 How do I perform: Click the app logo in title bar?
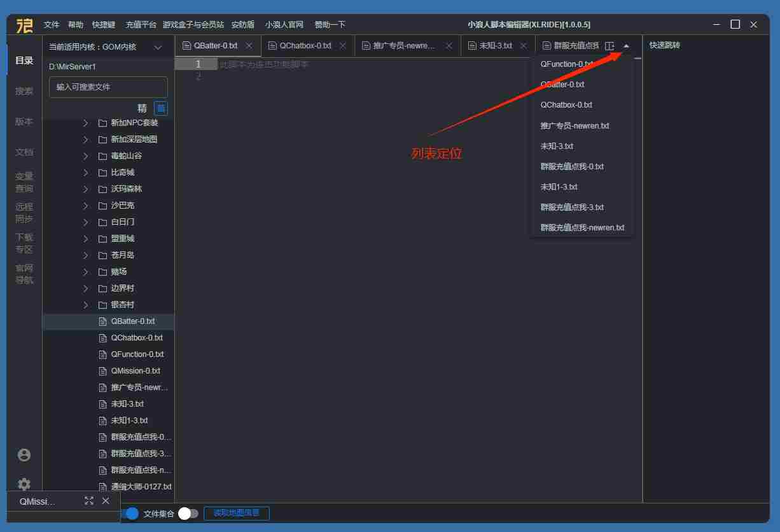25,25
